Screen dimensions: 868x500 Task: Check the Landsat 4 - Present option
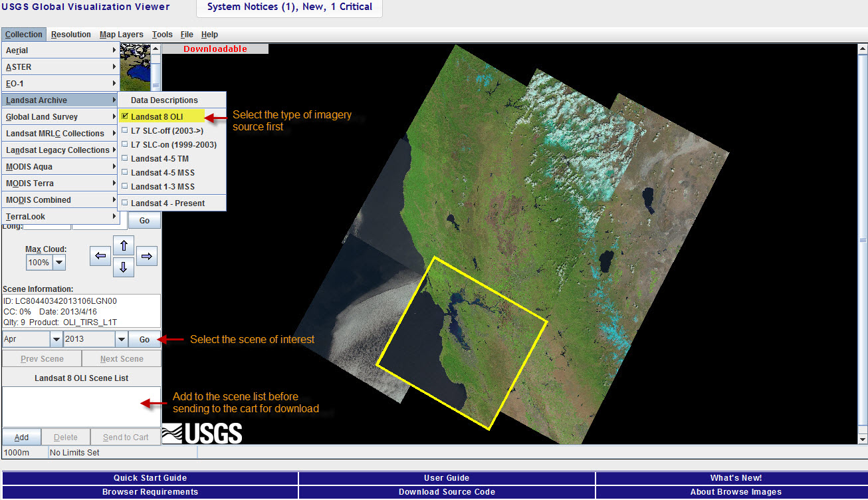click(x=171, y=203)
